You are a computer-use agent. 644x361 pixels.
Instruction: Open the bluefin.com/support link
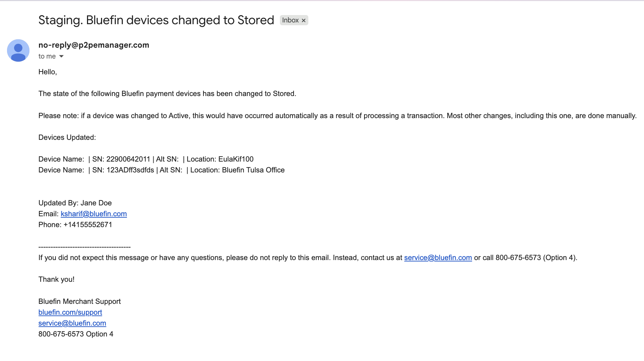(x=70, y=312)
